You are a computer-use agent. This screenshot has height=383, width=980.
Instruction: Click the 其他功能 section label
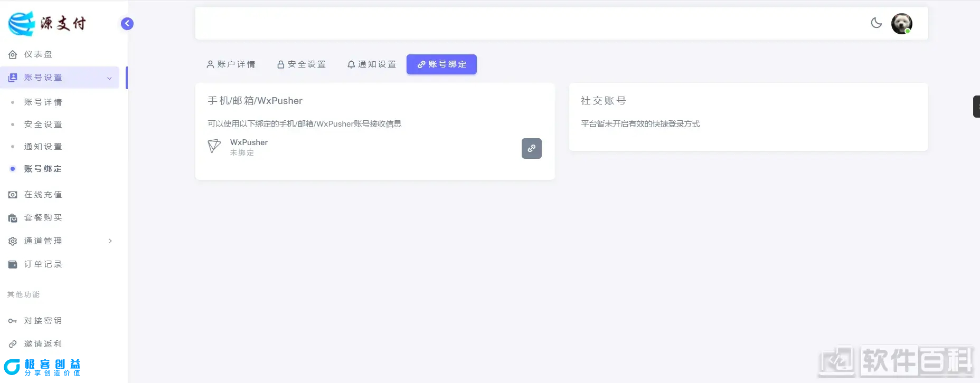point(23,295)
